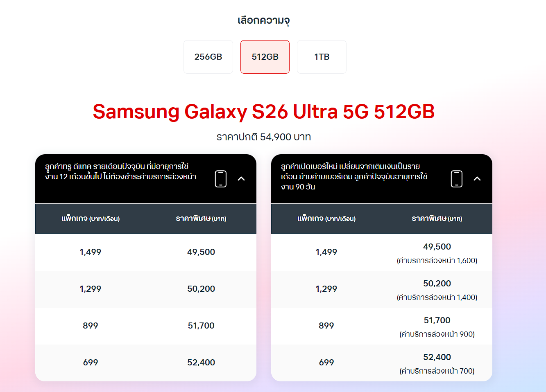The height and width of the screenshot is (392, 546).
Task: Click the 52,400 price in the left table
Action: coord(201,363)
